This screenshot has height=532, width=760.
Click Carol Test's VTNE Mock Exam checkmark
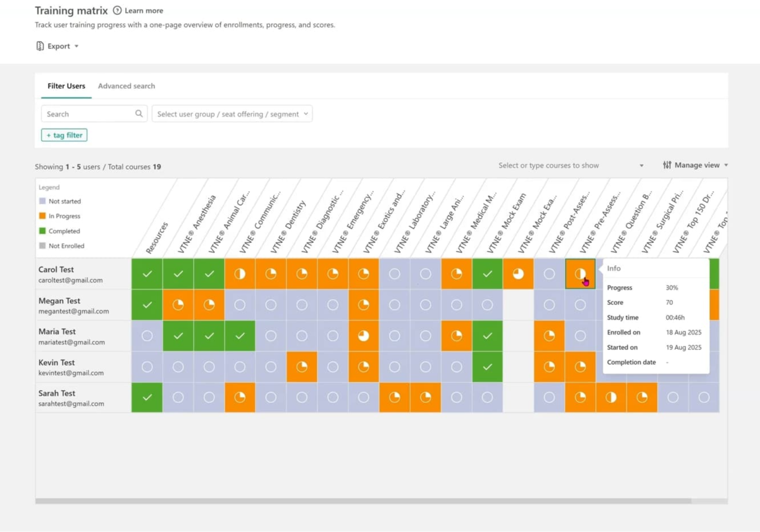coord(487,274)
